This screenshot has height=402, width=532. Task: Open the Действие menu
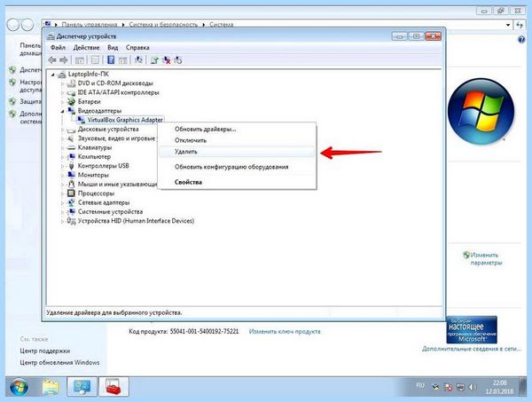87,48
